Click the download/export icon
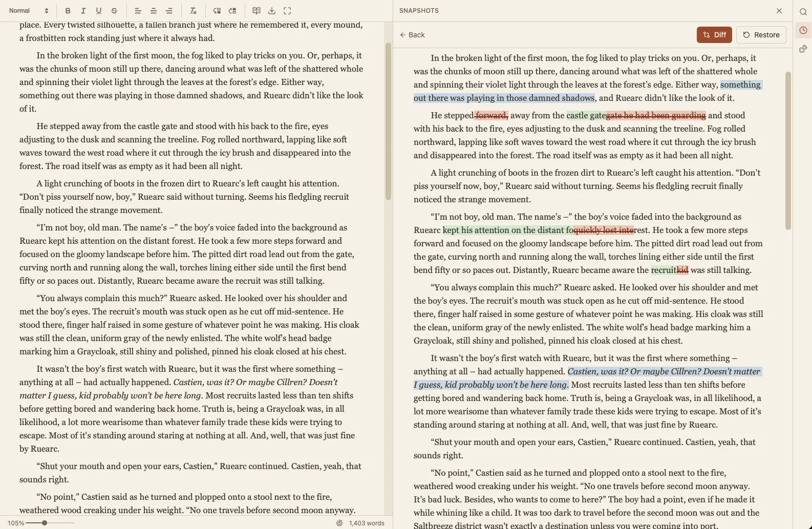The height and width of the screenshot is (529, 812). pyautogui.click(x=272, y=11)
